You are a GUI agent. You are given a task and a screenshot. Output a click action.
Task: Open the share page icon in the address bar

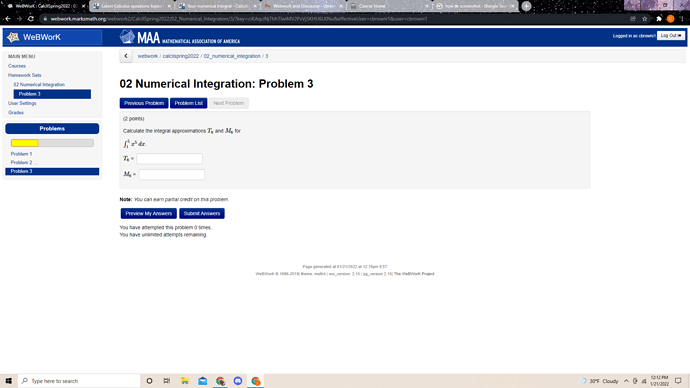633,18
